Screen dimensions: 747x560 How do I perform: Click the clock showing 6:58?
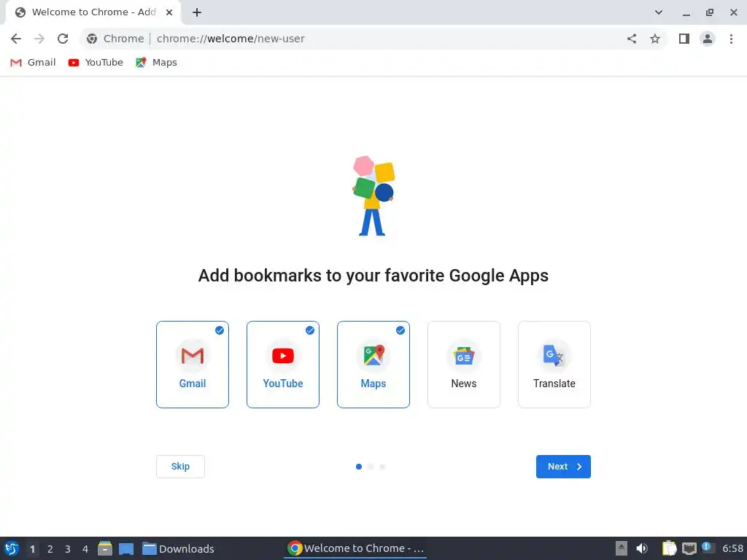tap(732, 548)
